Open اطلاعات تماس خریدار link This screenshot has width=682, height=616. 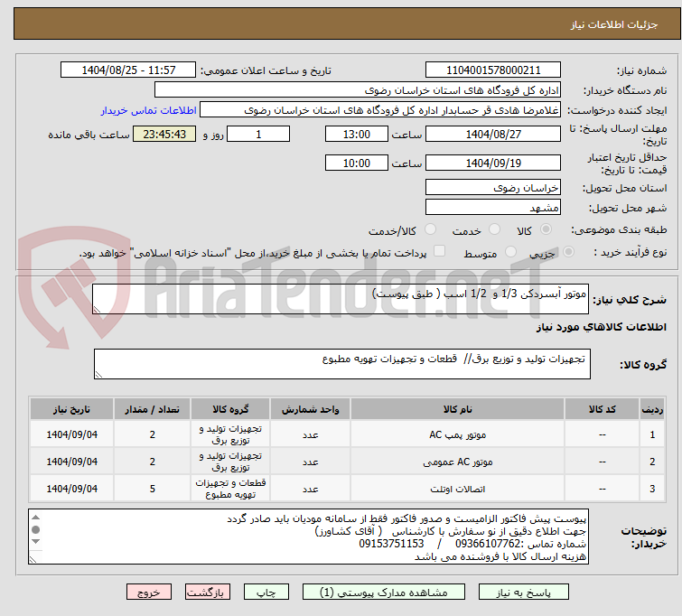pyautogui.click(x=149, y=110)
